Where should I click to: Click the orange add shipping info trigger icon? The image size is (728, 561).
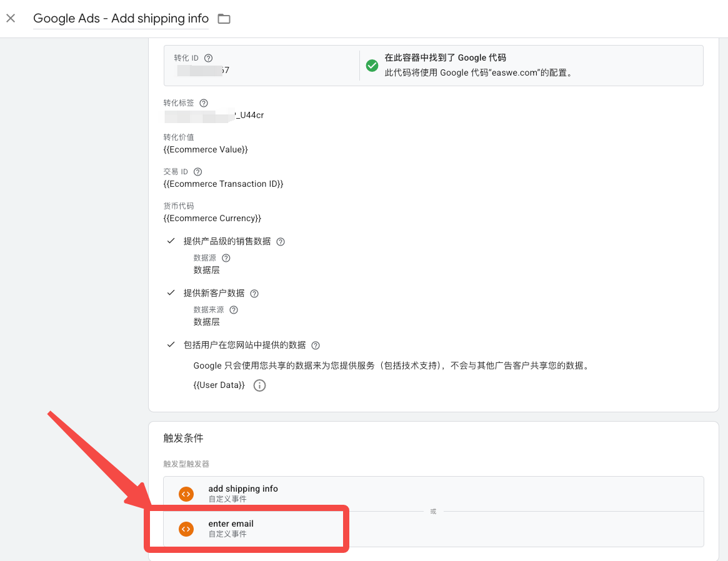coord(186,494)
